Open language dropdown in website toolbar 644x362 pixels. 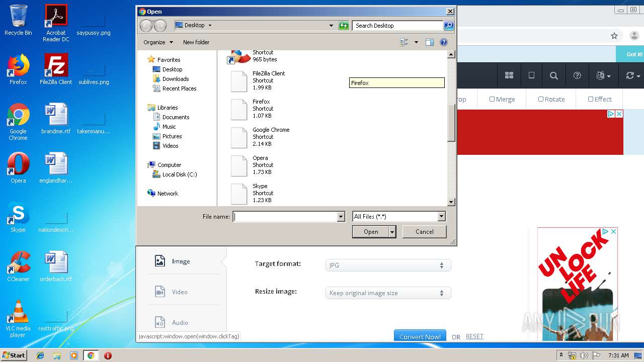click(603, 75)
